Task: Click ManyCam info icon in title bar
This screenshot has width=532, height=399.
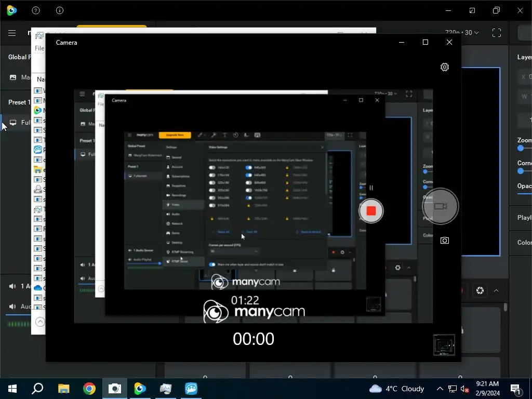Action: click(x=60, y=10)
